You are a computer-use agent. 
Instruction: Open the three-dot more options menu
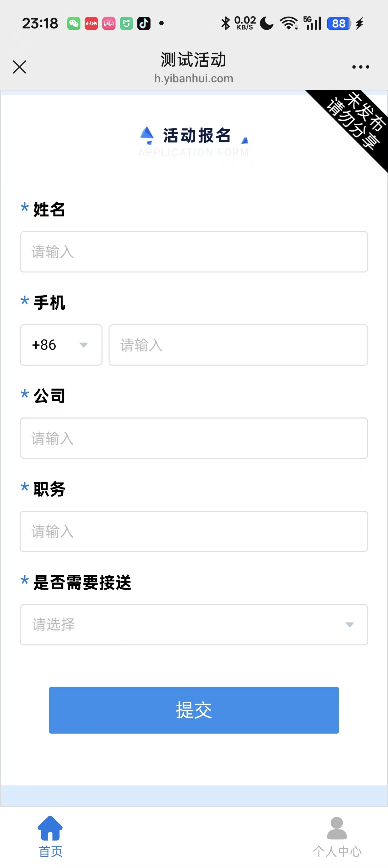(360, 67)
